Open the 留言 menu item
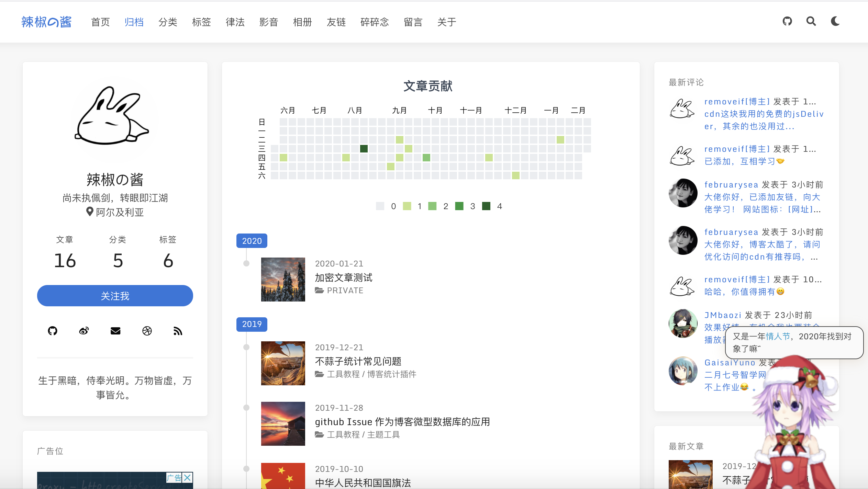The height and width of the screenshot is (489, 868). click(413, 22)
